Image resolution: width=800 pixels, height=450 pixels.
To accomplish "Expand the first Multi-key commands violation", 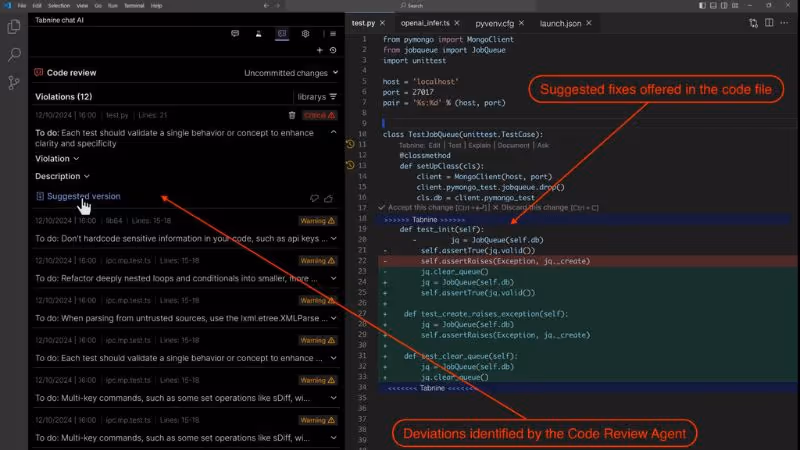I will click(x=333, y=397).
